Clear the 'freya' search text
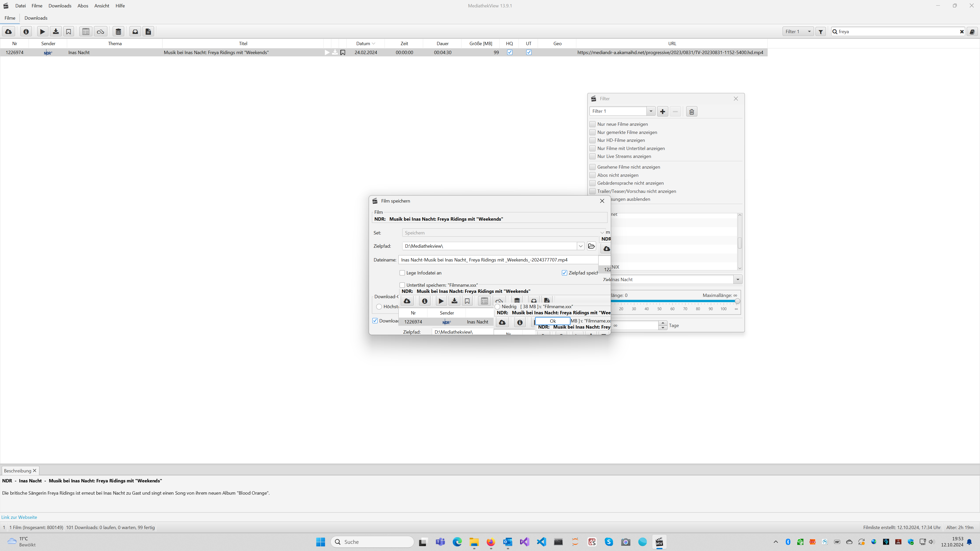 point(962,32)
